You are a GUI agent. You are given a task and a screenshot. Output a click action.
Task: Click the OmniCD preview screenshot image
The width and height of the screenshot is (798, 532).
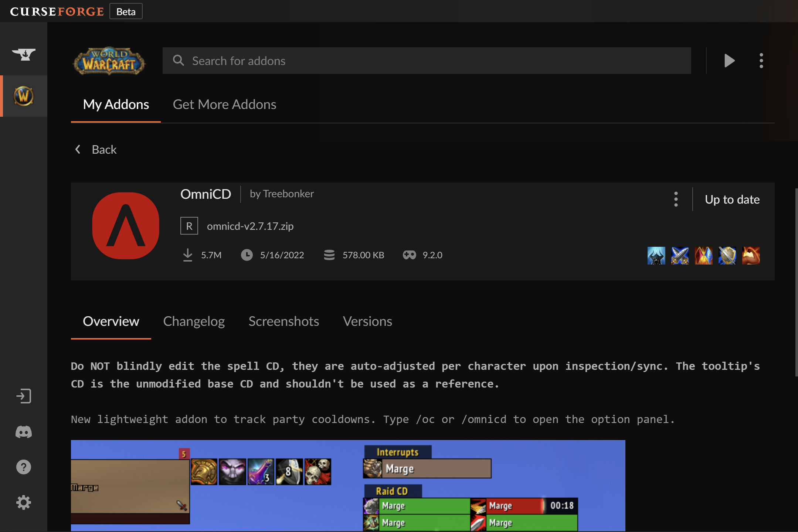pos(348,485)
